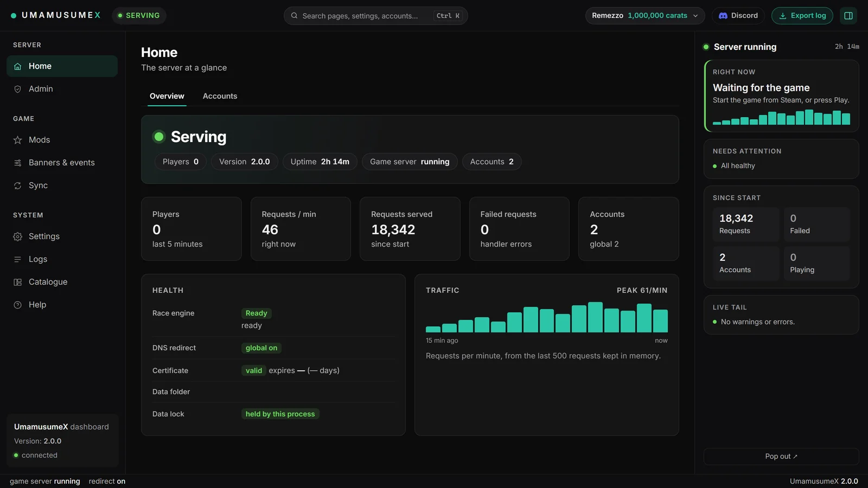This screenshot has height=488, width=868.
Task: Click the 0 Playing tile
Action: pos(816,264)
